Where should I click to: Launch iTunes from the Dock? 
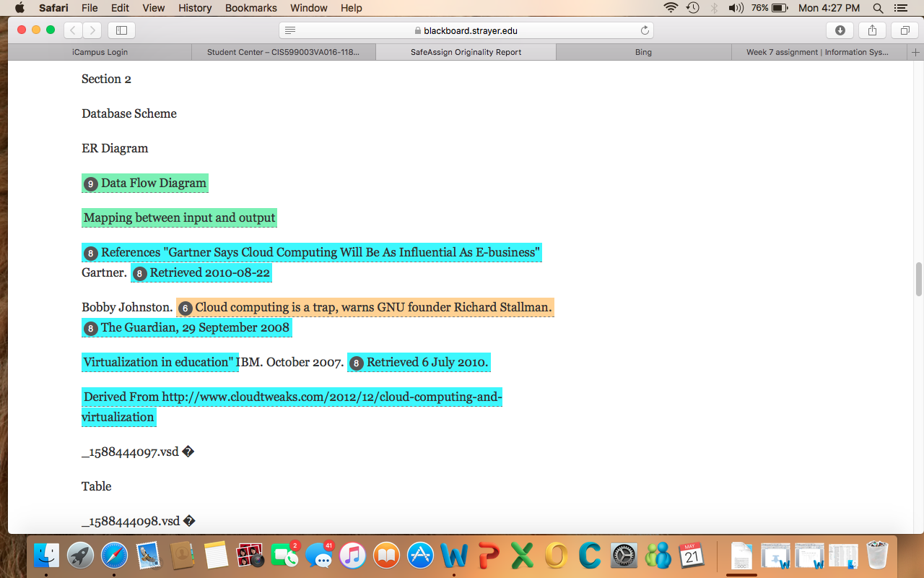[x=353, y=555]
